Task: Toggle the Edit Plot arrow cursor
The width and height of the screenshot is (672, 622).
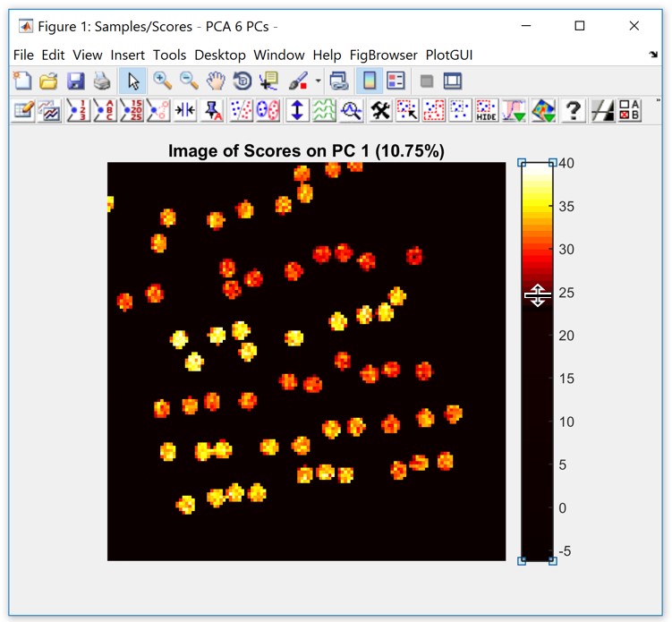Action: click(132, 81)
